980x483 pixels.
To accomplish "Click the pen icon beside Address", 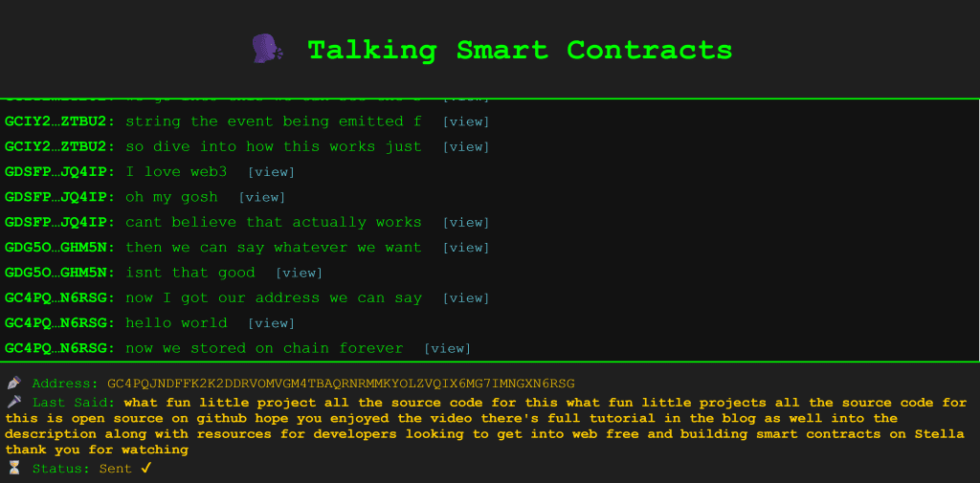I will click(13, 383).
